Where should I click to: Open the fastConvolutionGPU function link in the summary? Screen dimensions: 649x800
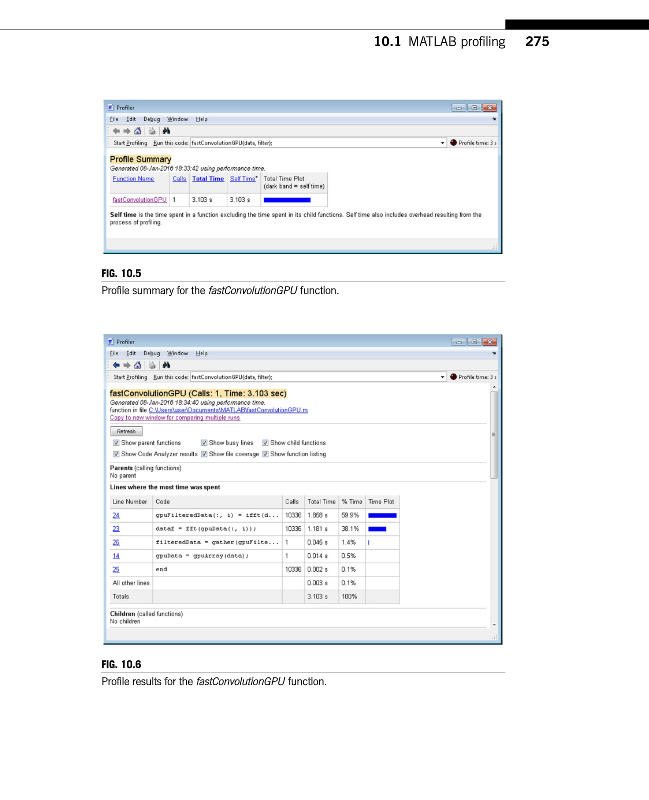tap(138, 199)
